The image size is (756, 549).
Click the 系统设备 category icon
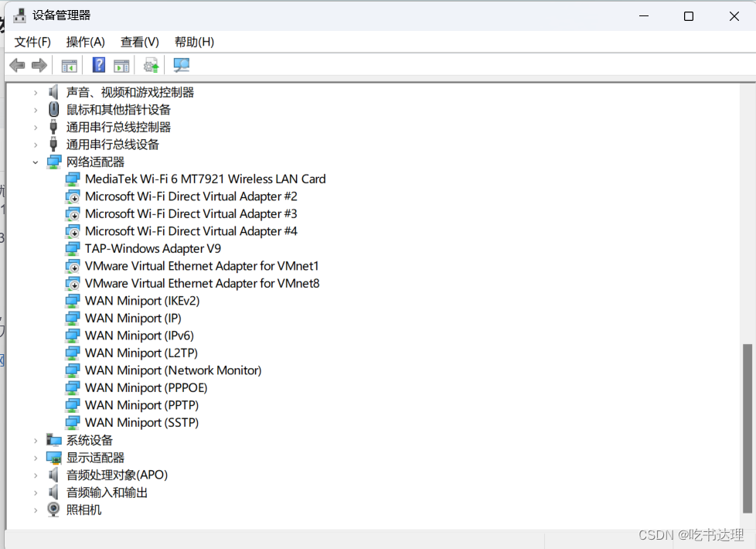(54, 440)
